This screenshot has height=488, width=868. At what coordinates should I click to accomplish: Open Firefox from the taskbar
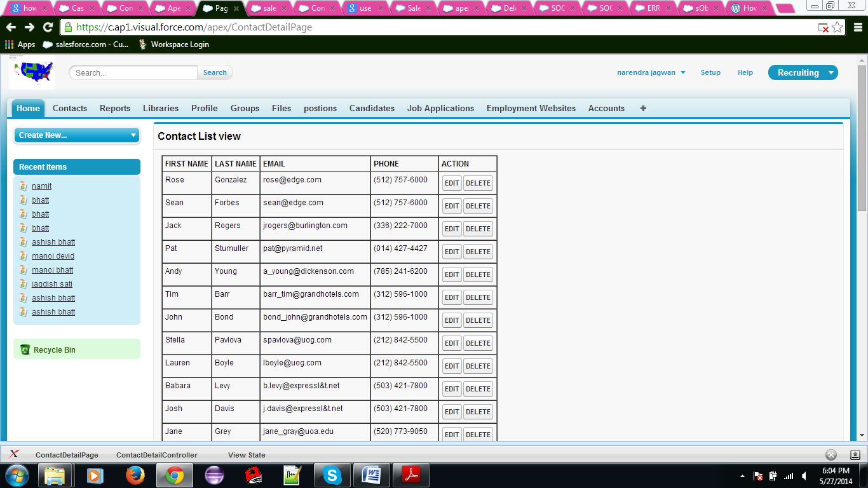pos(135,475)
